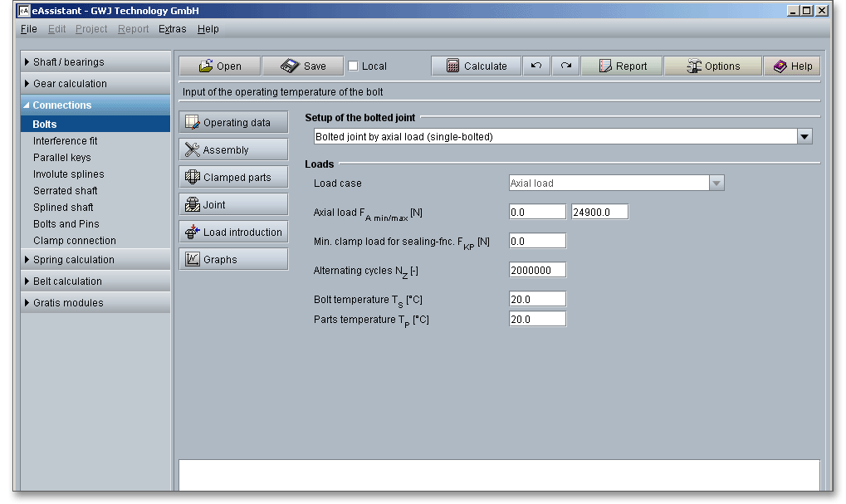Open the Joint panel
846x504 pixels.
click(233, 205)
